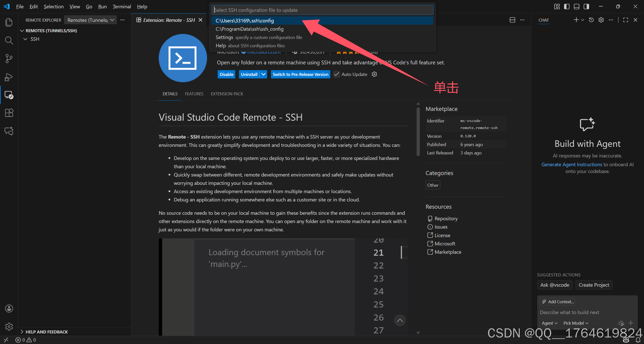Click extension settings gear beside Auto Update
This screenshot has height=344, width=644.
pos(374,74)
